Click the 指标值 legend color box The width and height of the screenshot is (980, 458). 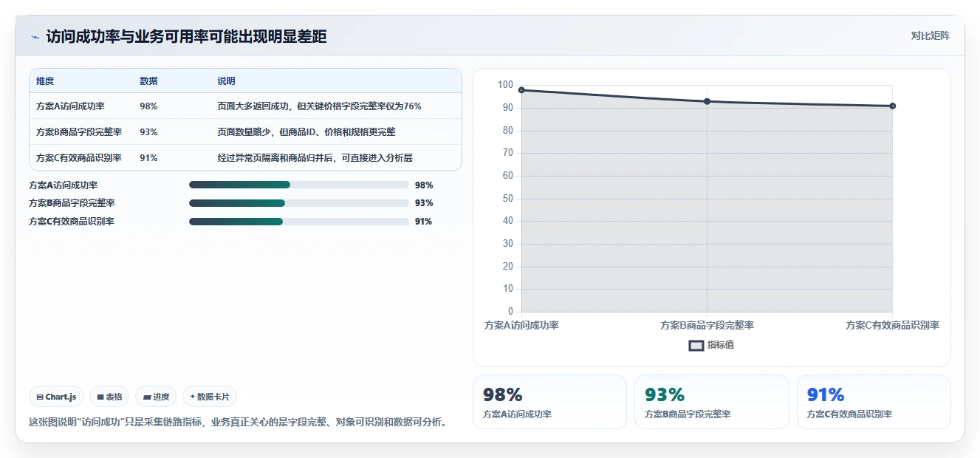click(696, 346)
